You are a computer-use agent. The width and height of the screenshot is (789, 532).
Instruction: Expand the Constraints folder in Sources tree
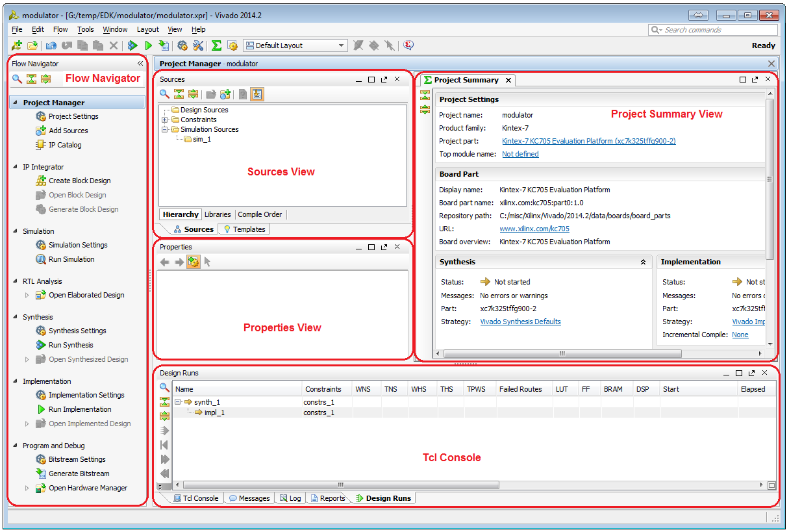coord(165,120)
